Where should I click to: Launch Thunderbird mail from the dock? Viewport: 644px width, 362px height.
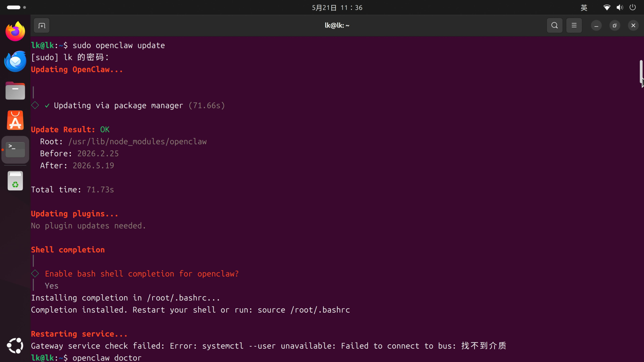(15, 61)
